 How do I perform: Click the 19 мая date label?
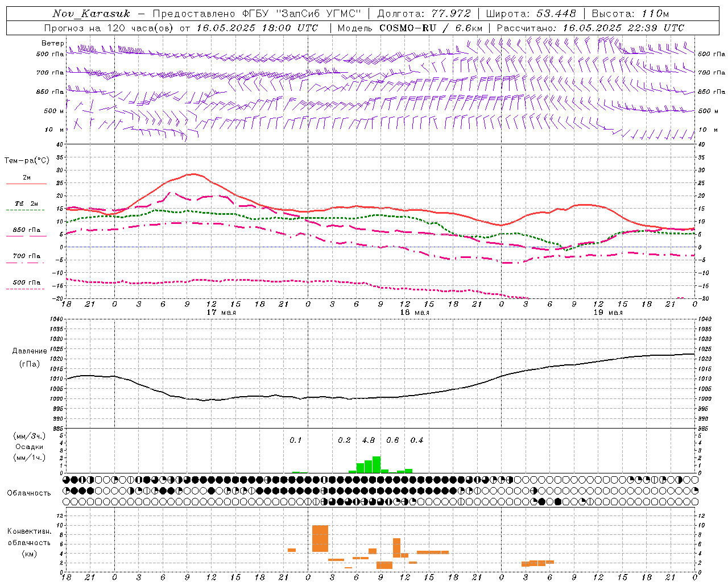[x=608, y=313]
